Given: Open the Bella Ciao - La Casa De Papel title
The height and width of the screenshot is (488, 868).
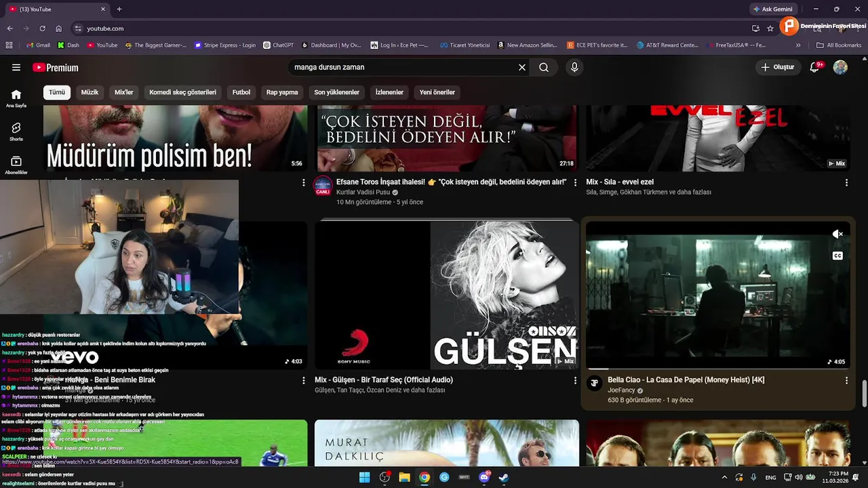Looking at the screenshot, I should [686, 380].
